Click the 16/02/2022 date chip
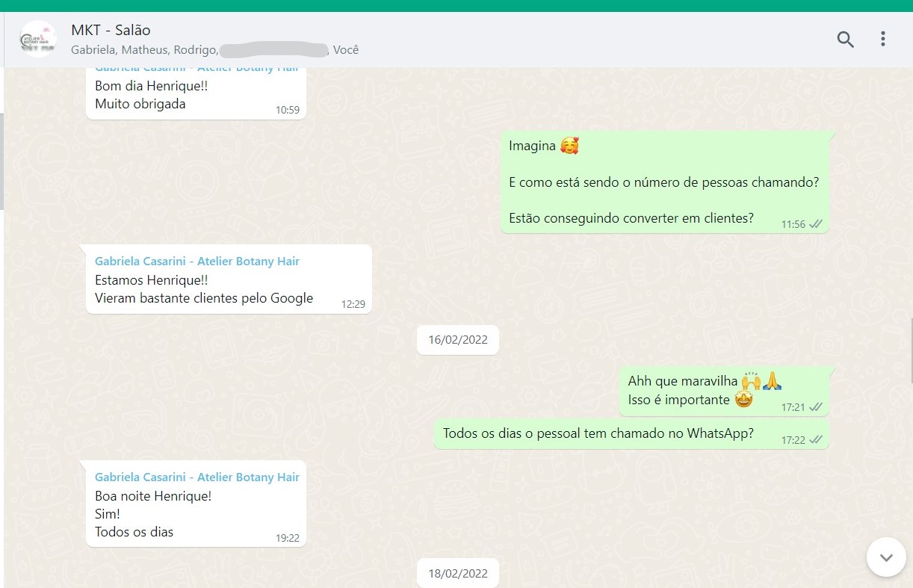 coord(458,340)
